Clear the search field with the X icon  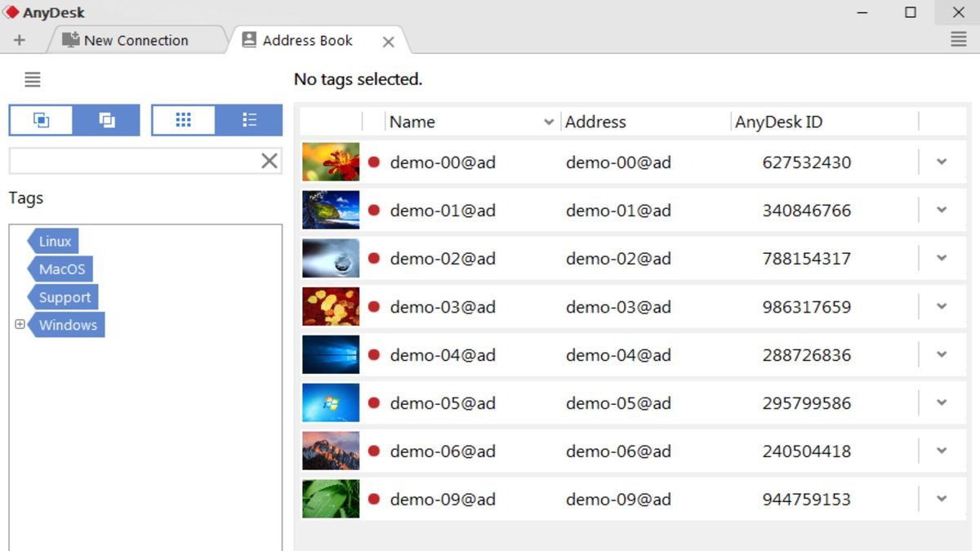pos(269,160)
